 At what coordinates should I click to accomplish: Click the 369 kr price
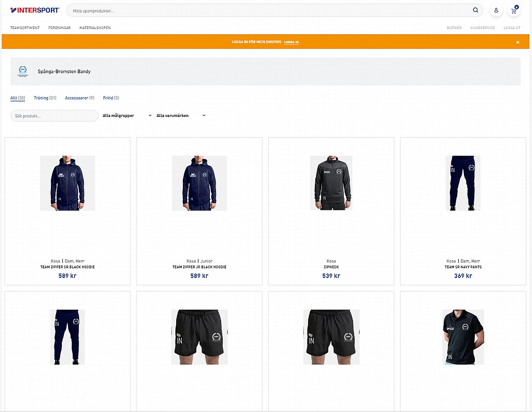pos(463,276)
